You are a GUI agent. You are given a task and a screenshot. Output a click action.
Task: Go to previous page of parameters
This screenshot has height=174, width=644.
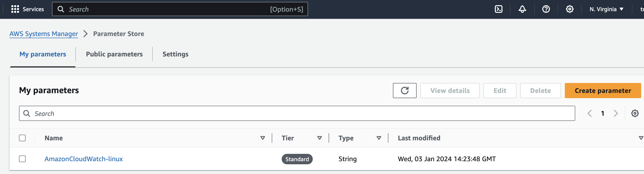(x=589, y=114)
